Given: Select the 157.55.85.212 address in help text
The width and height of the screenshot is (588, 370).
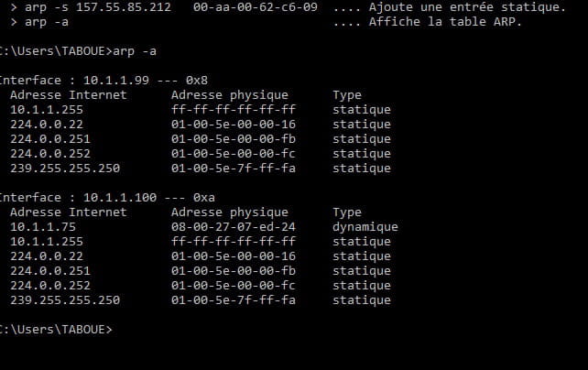Looking at the screenshot, I should point(124,7).
